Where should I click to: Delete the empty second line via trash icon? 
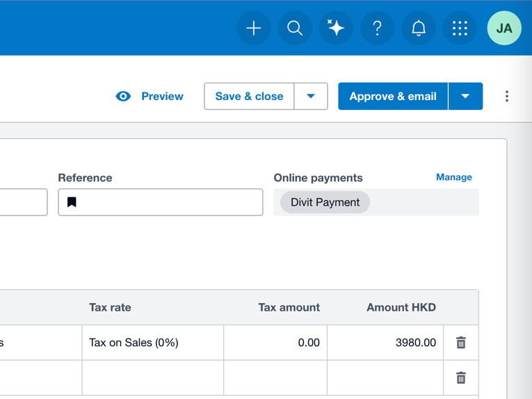point(461,377)
